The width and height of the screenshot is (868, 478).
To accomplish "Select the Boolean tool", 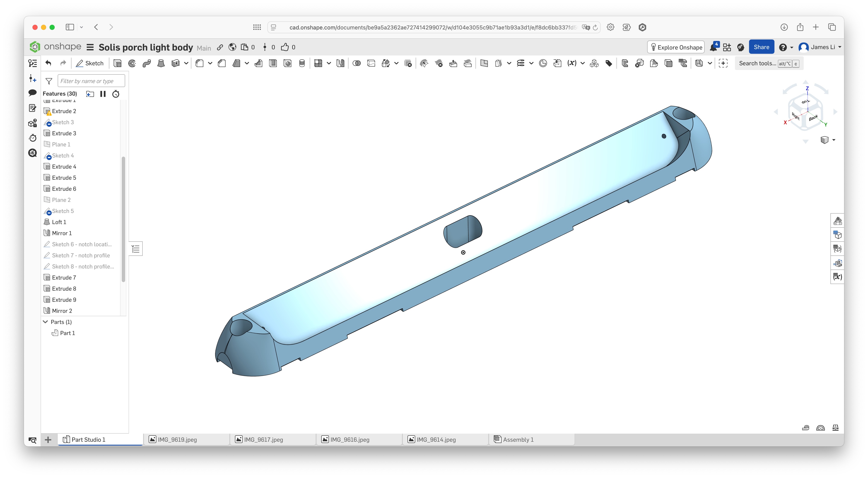I will tap(356, 63).
